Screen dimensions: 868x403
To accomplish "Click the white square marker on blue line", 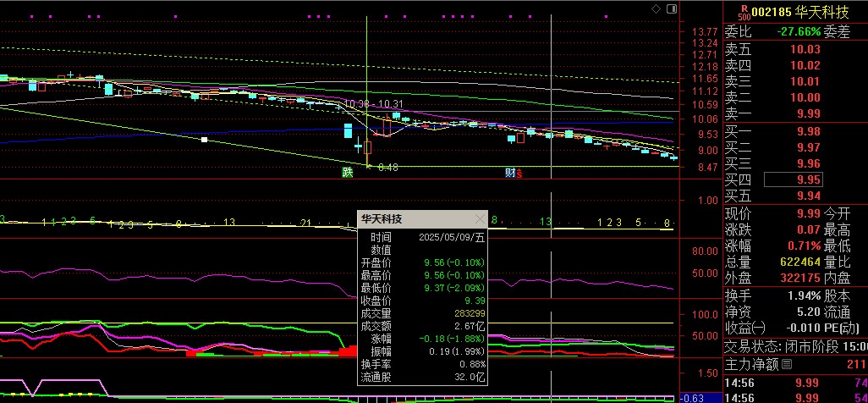I will point(204,140).
